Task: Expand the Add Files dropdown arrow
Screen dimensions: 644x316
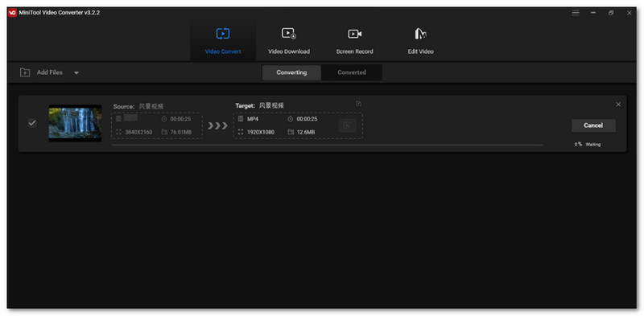Action: tap(76, 73)
